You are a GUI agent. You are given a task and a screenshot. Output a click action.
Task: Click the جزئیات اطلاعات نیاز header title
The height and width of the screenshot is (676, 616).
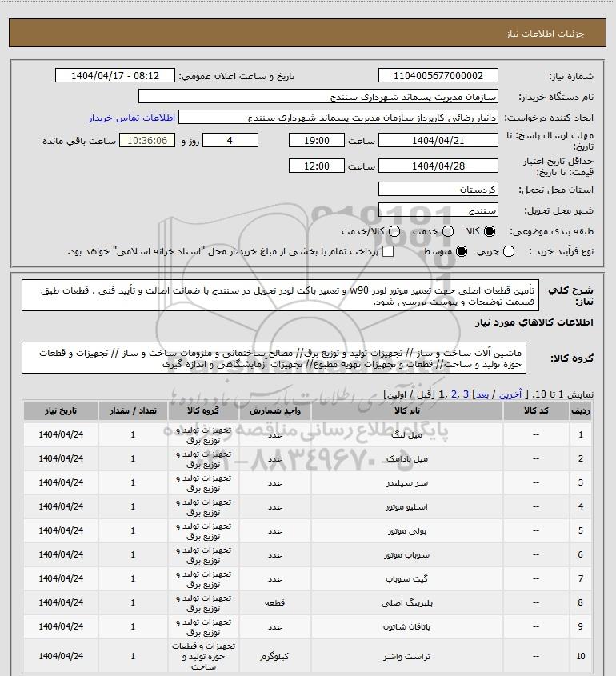546,34
